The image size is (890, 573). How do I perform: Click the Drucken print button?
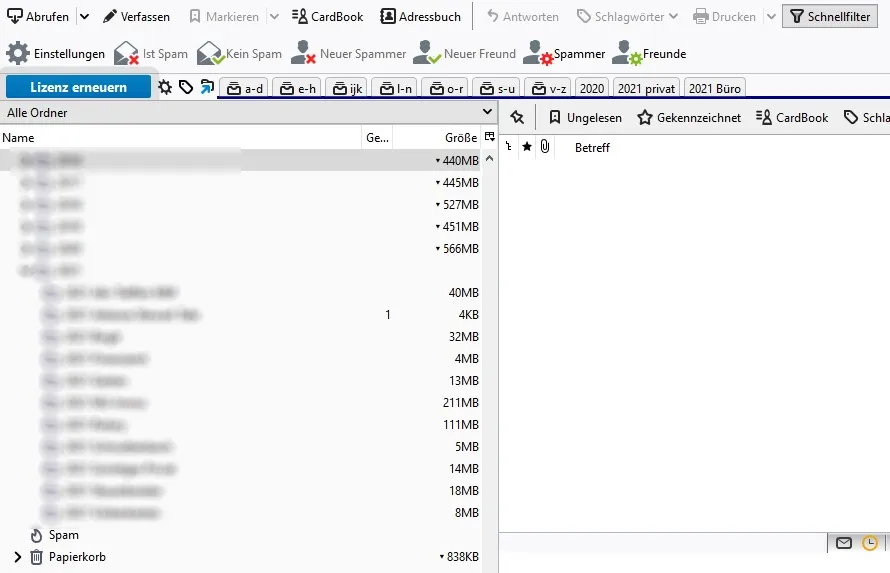(x=724, y=16)
